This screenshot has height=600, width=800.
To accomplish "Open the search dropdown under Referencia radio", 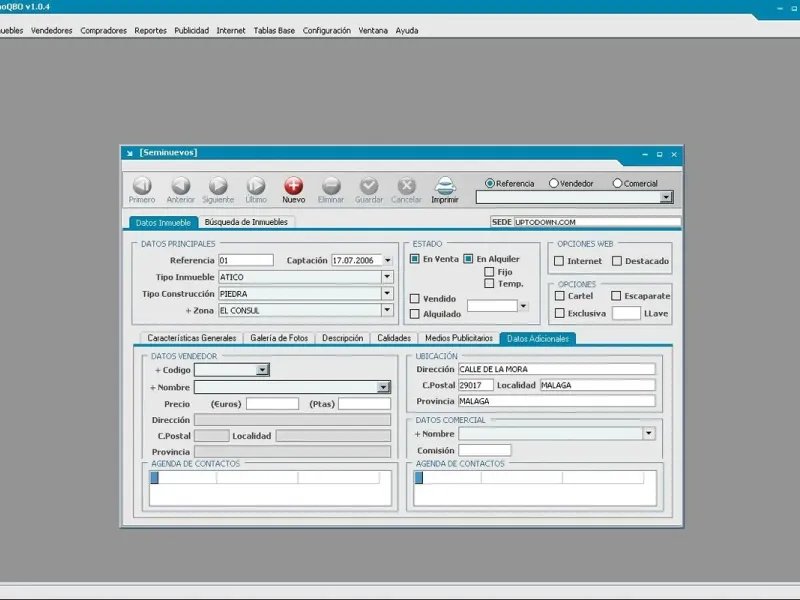I will [665, 197].
